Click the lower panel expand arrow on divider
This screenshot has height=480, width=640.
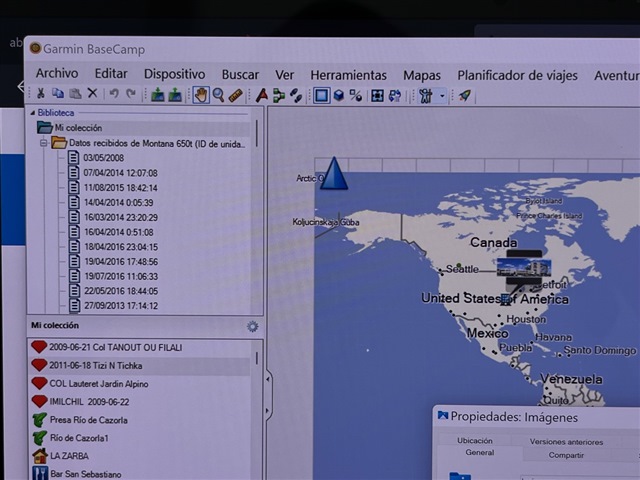267,411
